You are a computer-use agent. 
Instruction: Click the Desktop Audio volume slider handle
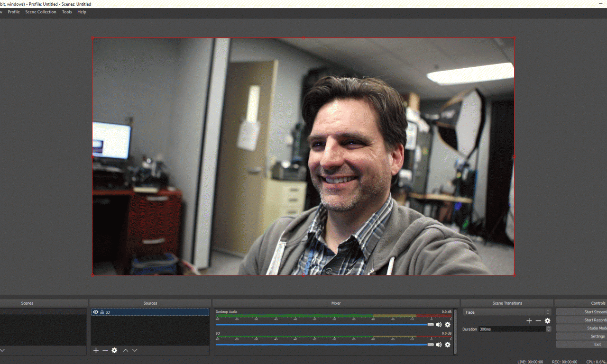click(431, 325)
